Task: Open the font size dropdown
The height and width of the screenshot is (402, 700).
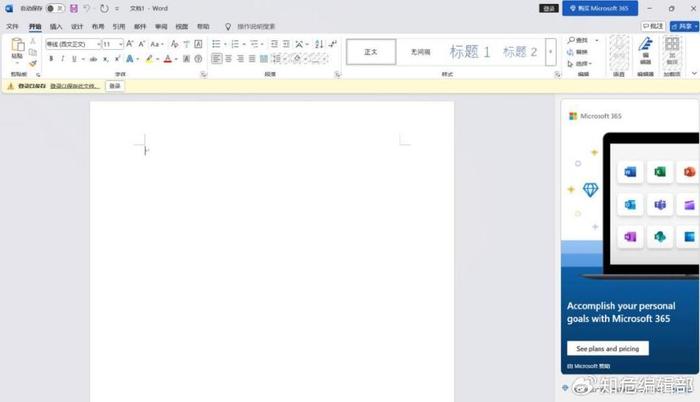Action: coord(121,44)
